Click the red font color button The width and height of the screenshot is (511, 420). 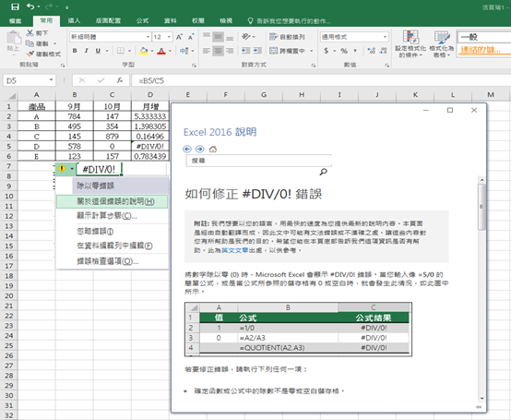tap(161, 51)
